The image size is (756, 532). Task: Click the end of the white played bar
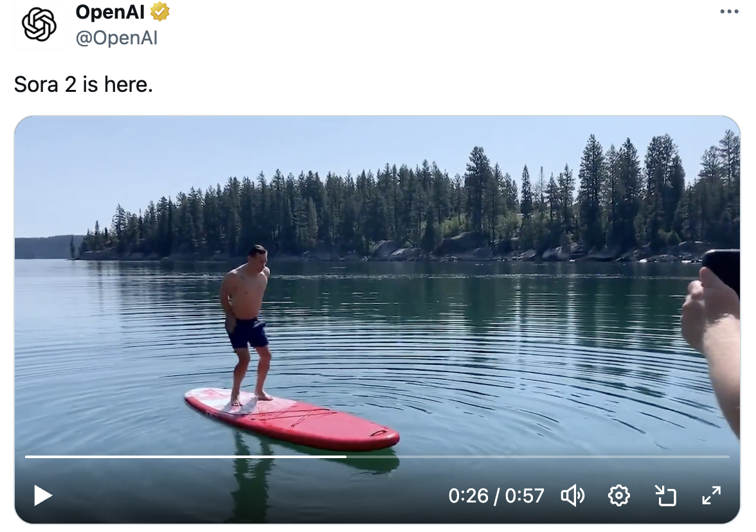pyautogui.click(x=346, y=457)
